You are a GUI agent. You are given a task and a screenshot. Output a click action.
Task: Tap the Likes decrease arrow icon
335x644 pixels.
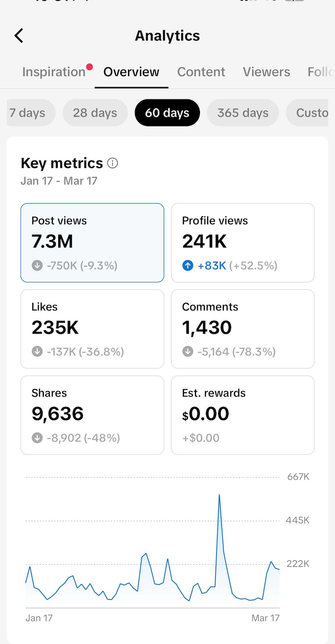pos(37,352)
